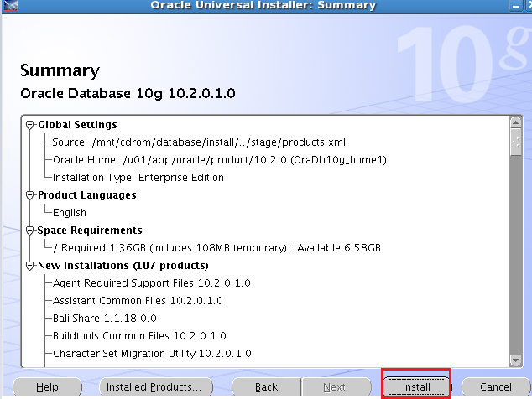Viewport: 532px width, 399px height.
Task: Open Installed Products list
Action: tap(156, 386)
